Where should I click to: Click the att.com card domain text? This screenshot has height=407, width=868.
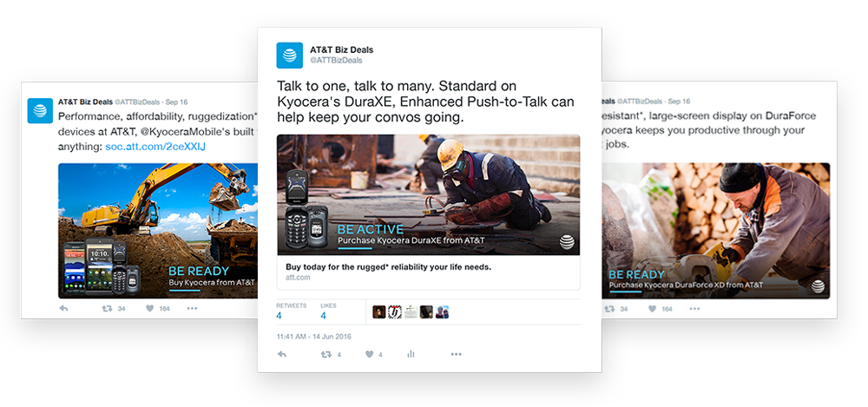click(x=298, y=278)
